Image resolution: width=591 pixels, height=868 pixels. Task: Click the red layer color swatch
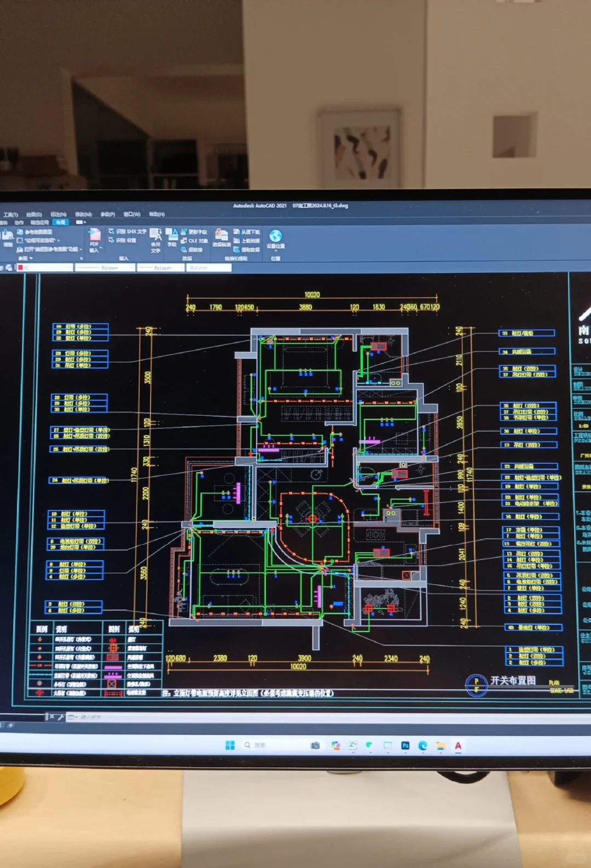[20, 267]
